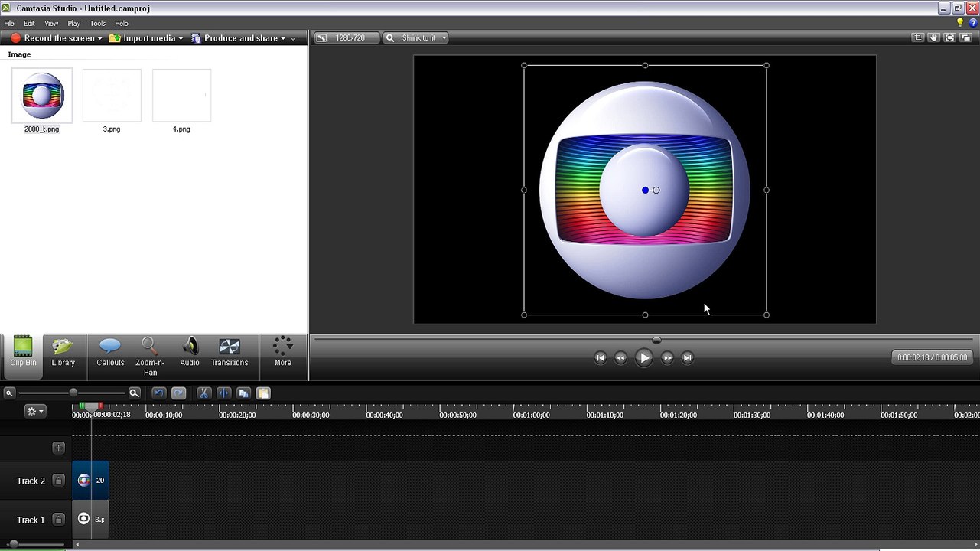Open the File menu
The height and width of the screenshot is (551, 980).
[9, 24]
